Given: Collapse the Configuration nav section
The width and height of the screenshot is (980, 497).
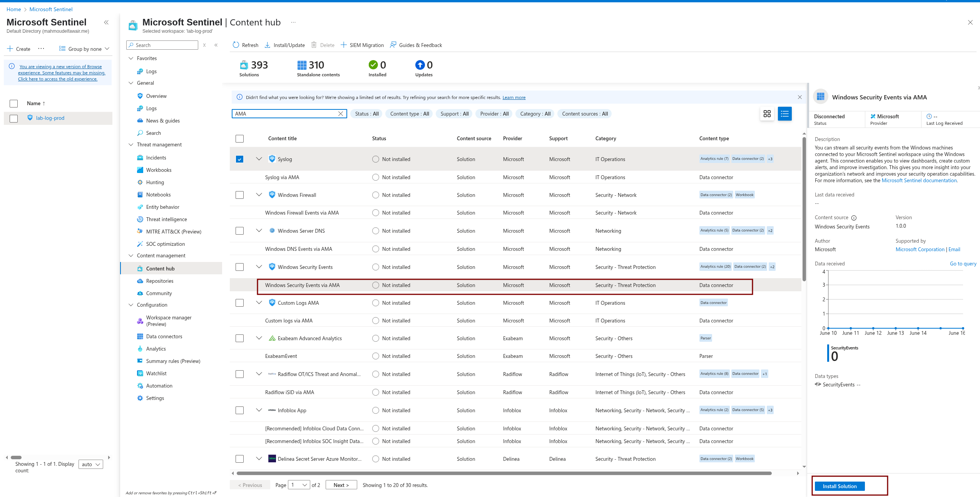Looking at the screenshot, I should coord(131,305).
